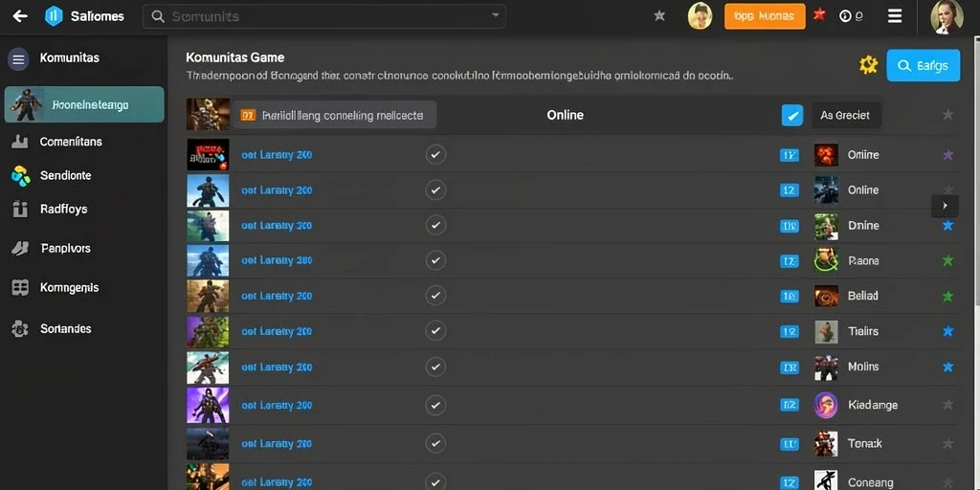
Task: Click the gray star beside As Greciet
Action: point(948,115)
